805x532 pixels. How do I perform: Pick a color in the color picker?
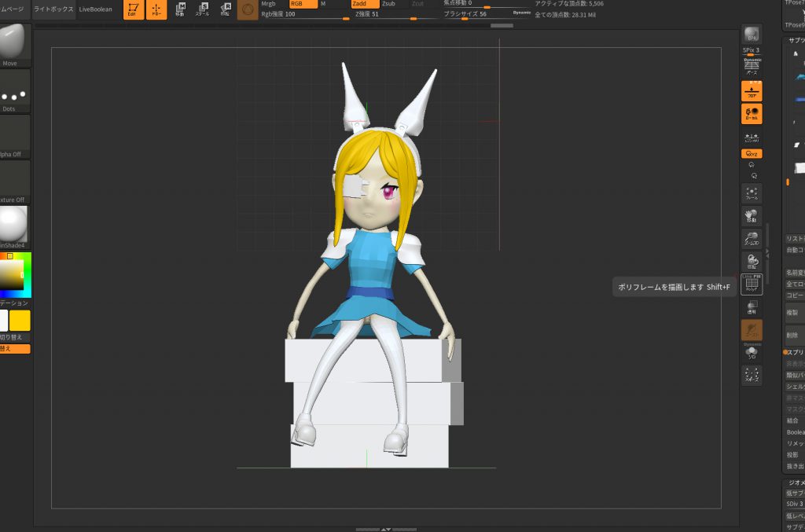tap(16, 275)
